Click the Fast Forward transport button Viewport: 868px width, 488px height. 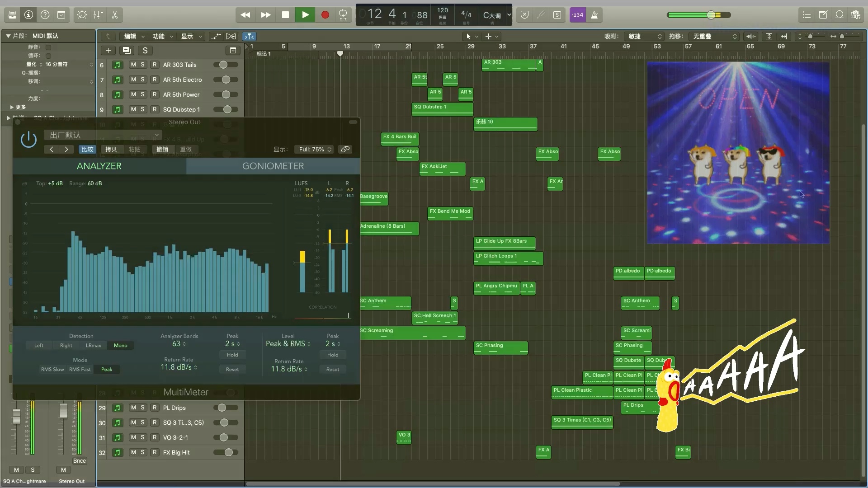tap(265, 15)
